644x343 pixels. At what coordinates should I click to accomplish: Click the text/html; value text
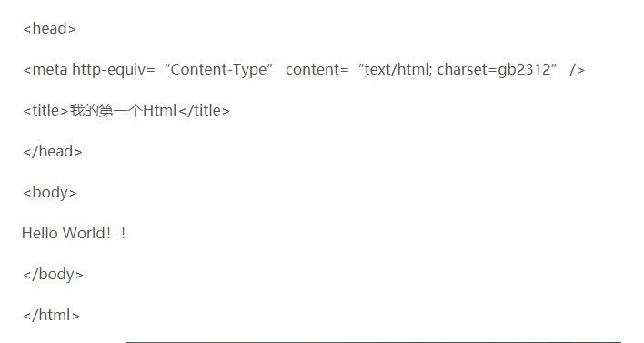pyautogui.click(x=395, y=69)
